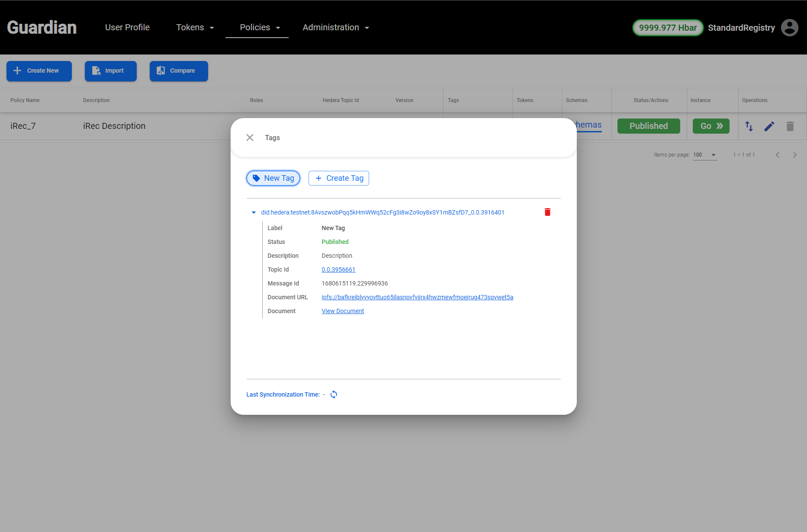Click the iRec Description cell

[114, 126]
